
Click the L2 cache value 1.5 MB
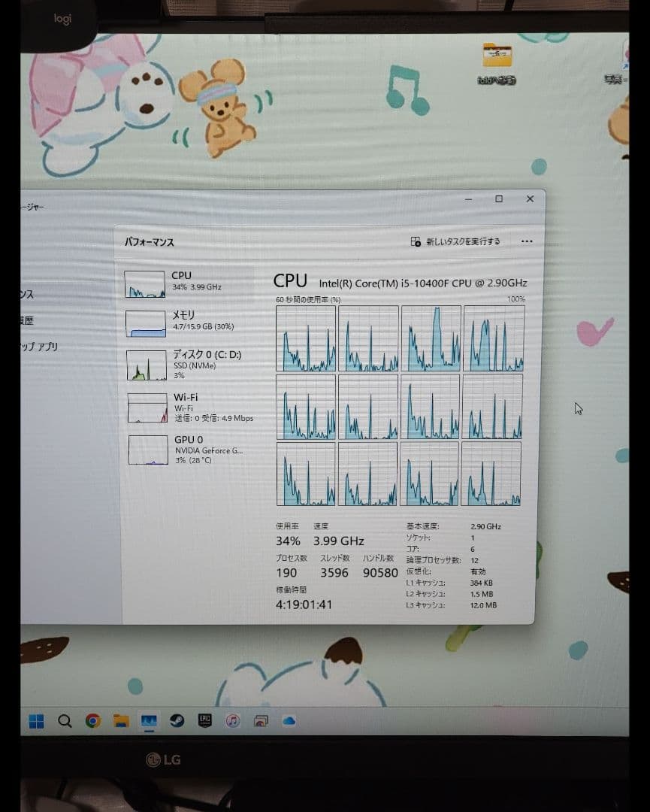point(482,594)
